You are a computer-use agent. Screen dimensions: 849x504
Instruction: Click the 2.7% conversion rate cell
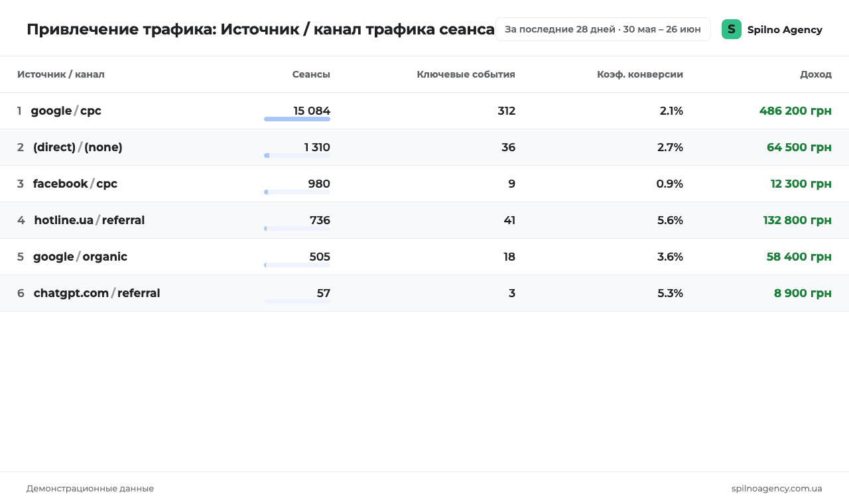click(670, 147)
